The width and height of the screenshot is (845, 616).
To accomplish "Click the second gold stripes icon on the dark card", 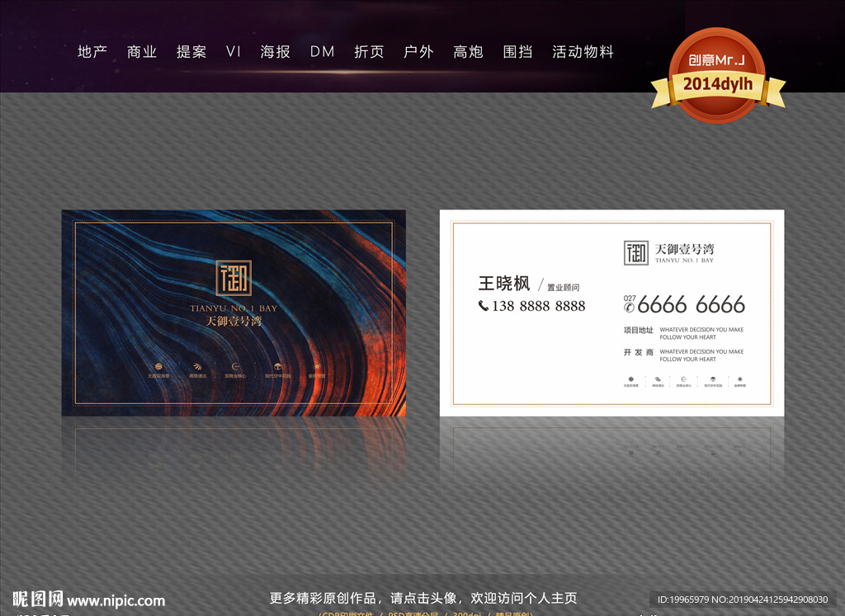I will [197, 367].
